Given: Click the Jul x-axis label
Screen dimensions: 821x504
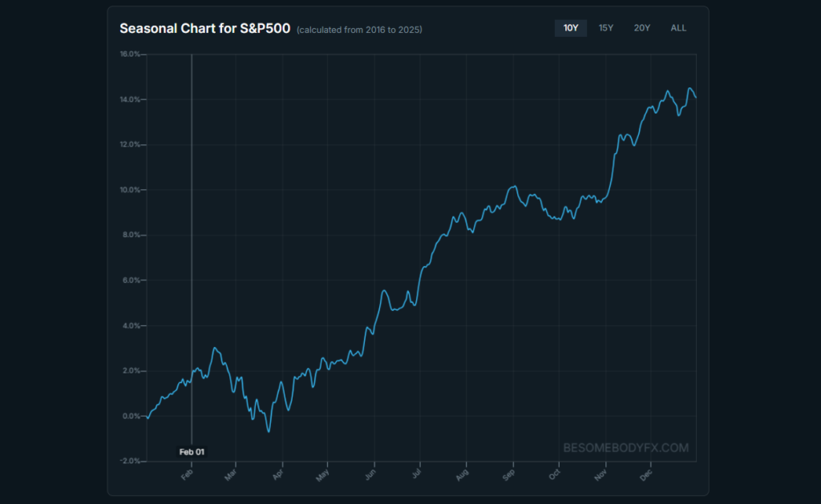Looking at the screenshot, I should click(x=417, y=474).
